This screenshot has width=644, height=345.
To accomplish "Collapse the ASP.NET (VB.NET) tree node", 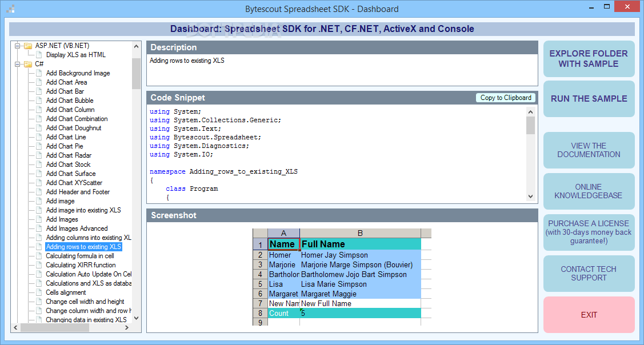I will coord(17,46).
